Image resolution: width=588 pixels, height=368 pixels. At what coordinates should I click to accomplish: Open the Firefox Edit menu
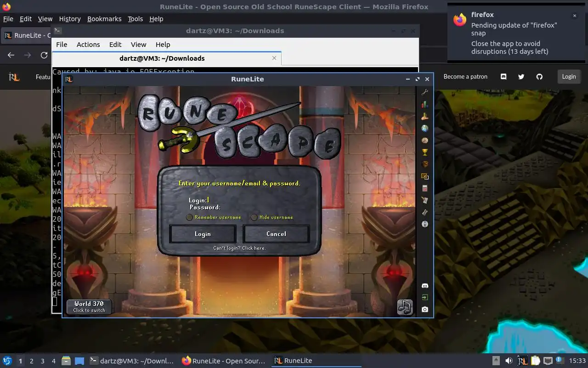[26, 19]
